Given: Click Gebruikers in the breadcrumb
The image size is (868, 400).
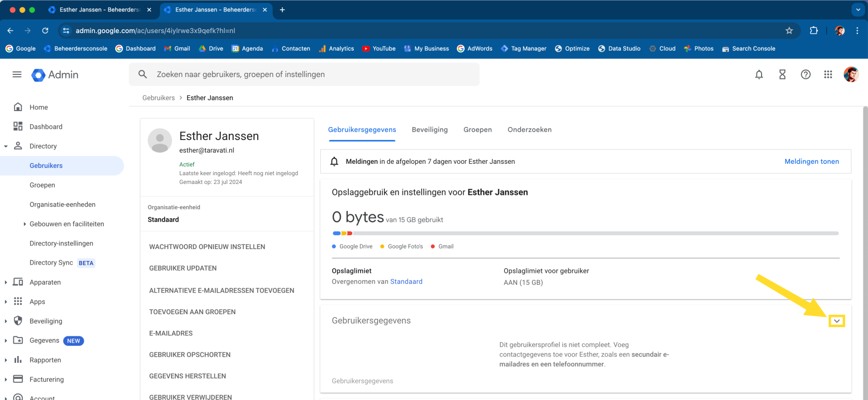Looking at the screenshot, I should click(x=159, y=98).
